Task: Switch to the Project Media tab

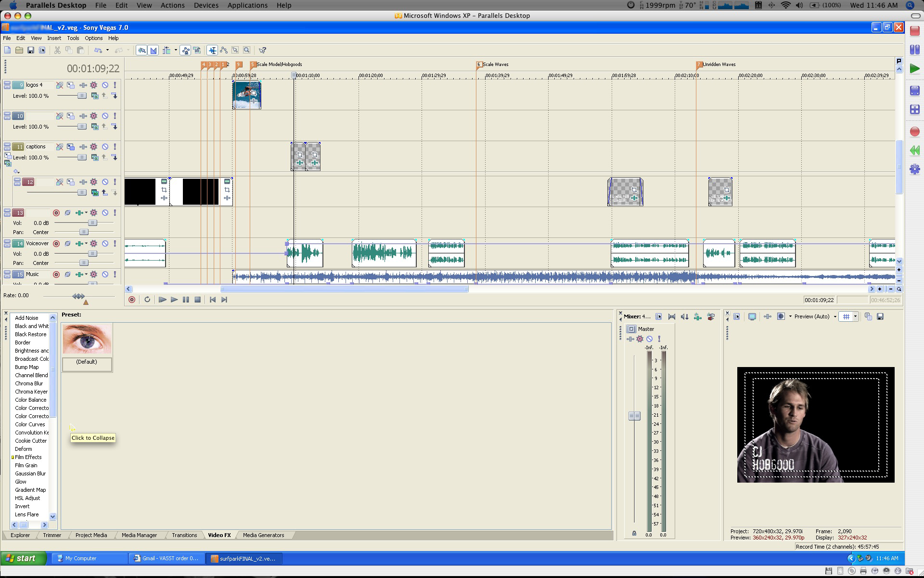Action: pos(91,535)
